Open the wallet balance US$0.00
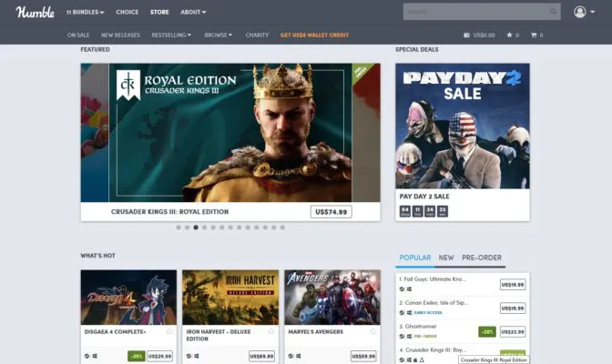The image size is (612, 364). coord(479,35)
